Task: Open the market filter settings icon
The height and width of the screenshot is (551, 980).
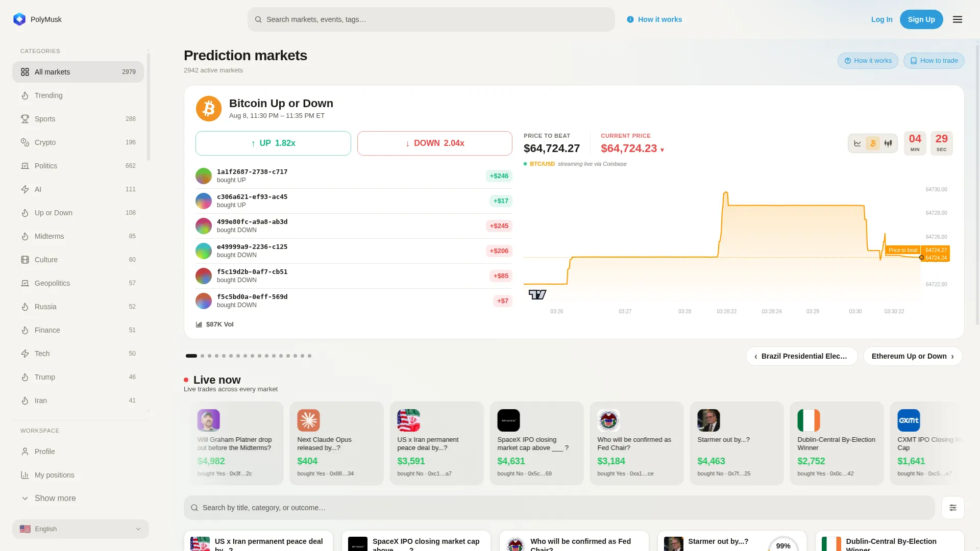Action: tap(953, 508)
